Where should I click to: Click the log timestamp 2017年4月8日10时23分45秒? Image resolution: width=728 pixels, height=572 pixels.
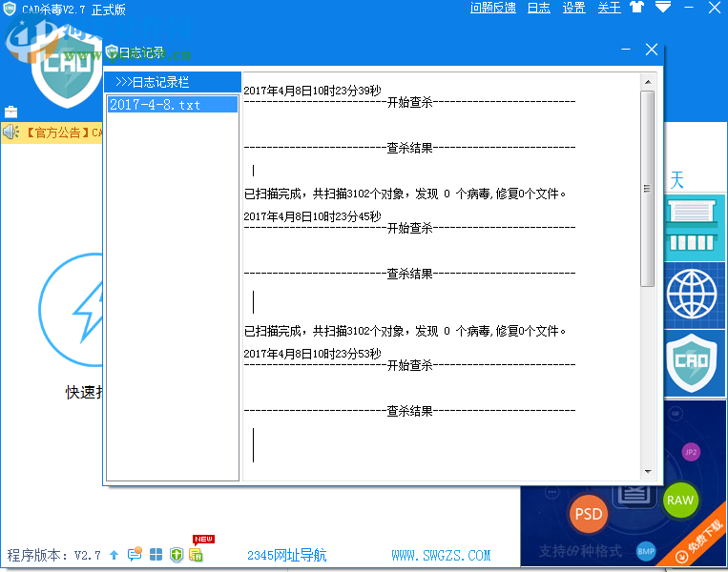pos(312,216)
